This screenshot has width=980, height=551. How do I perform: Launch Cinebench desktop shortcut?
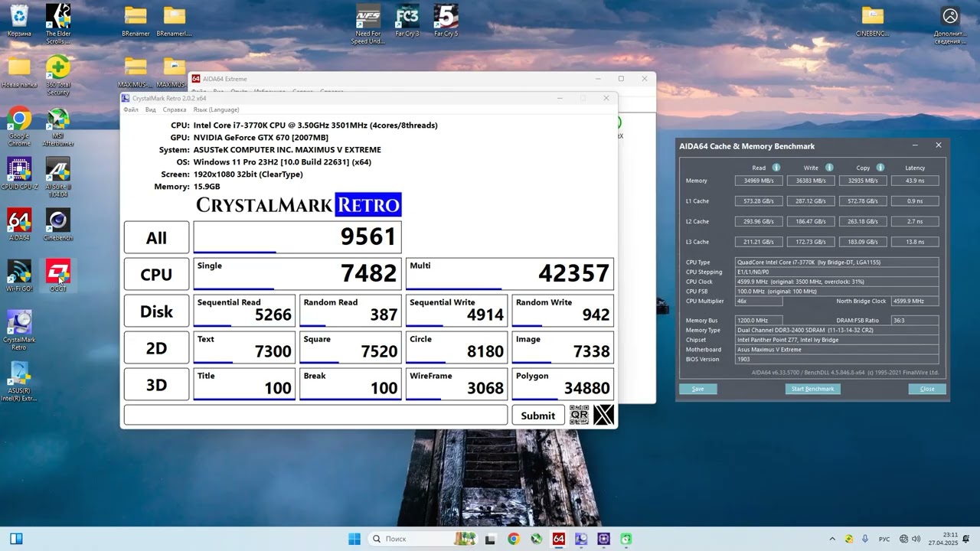(x=58, y=224)
